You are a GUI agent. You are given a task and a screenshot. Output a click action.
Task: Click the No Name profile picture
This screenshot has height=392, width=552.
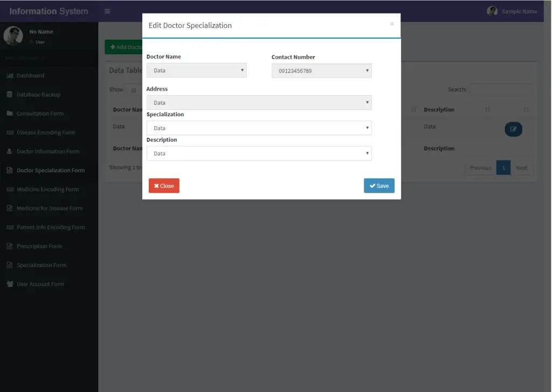[x=13, y=36]
